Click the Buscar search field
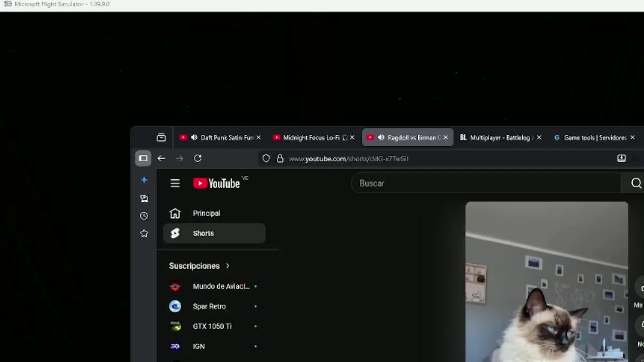The width and height of the screenshot is (644, 362). [x=486, y=184]
